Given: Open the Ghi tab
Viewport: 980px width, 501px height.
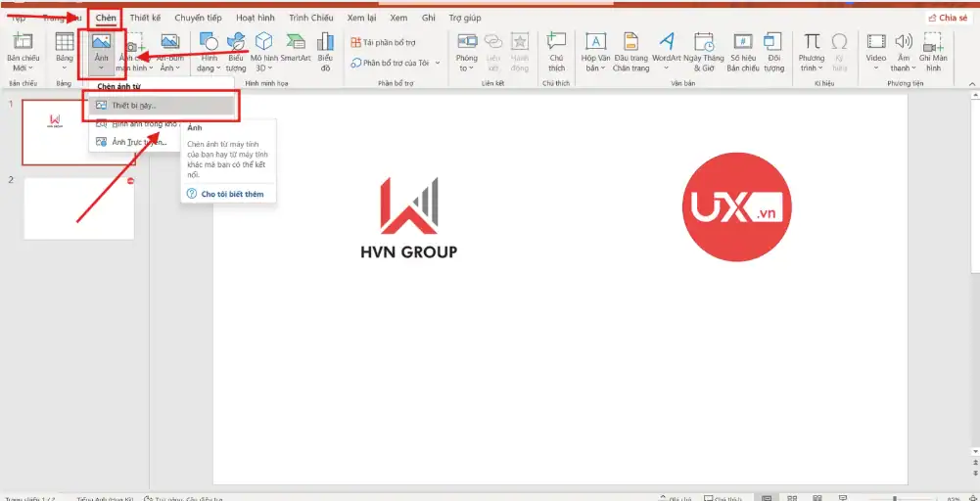Looking at the screenshot, I should [x=428, y=19].
